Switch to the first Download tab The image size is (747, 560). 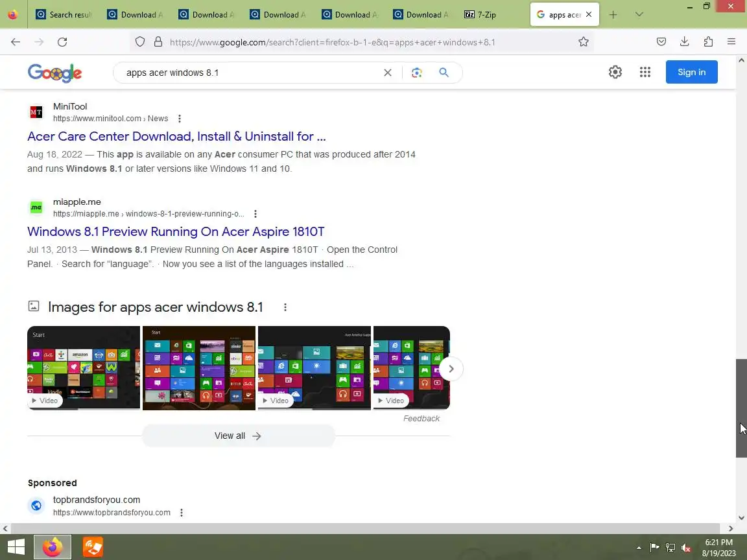(136, 15)
